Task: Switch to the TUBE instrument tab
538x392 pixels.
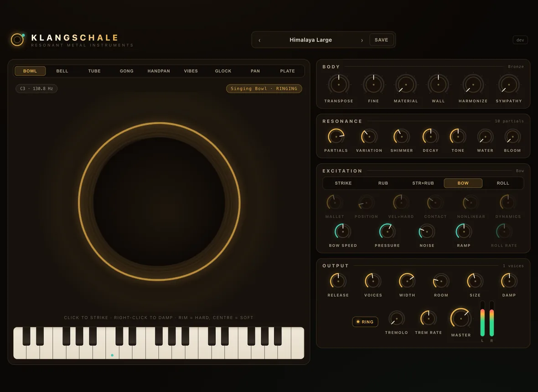Action: 94,71
